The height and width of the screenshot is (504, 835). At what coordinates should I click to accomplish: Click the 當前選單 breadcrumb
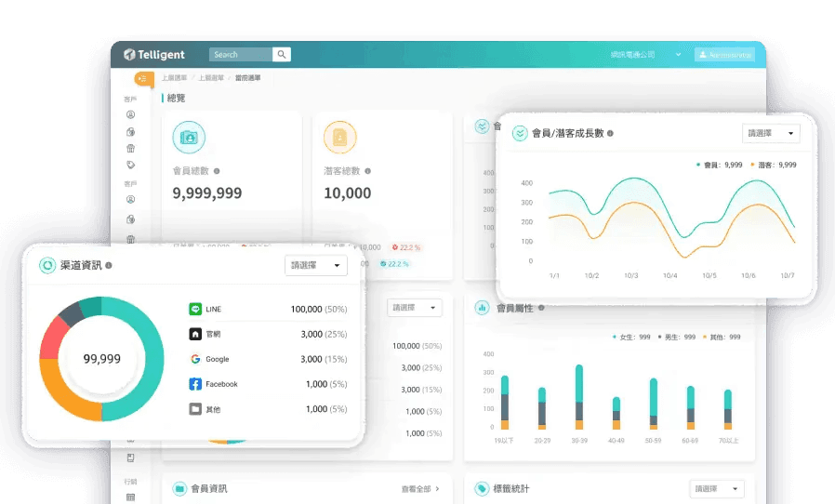(248, 78)
